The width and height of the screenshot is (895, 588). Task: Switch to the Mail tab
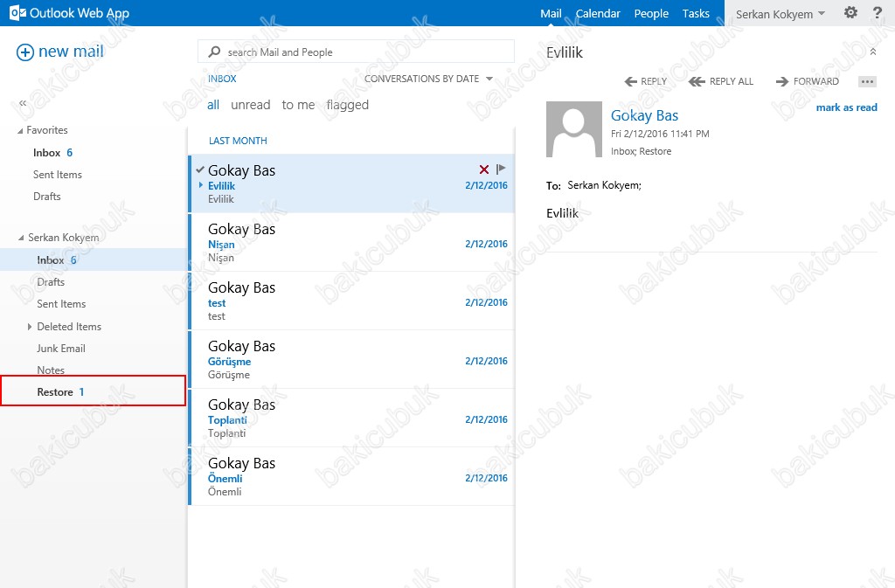[551, 13]
